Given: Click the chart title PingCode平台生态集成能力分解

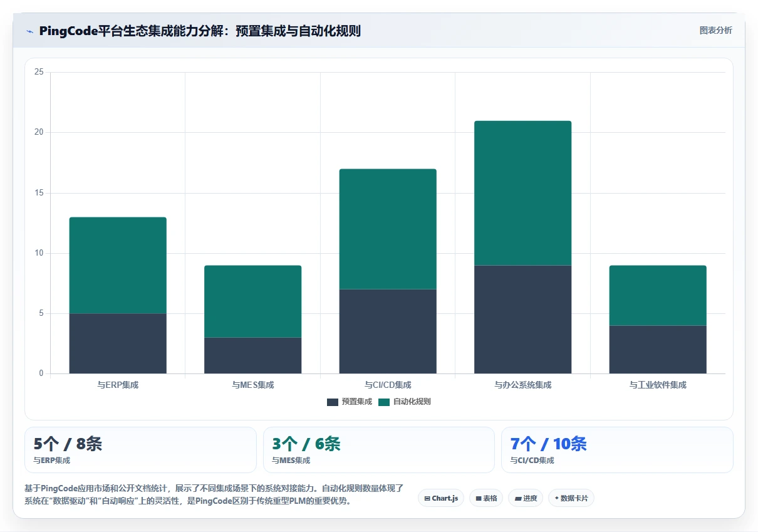Looking at the screenshot, I should coord(200,31).
